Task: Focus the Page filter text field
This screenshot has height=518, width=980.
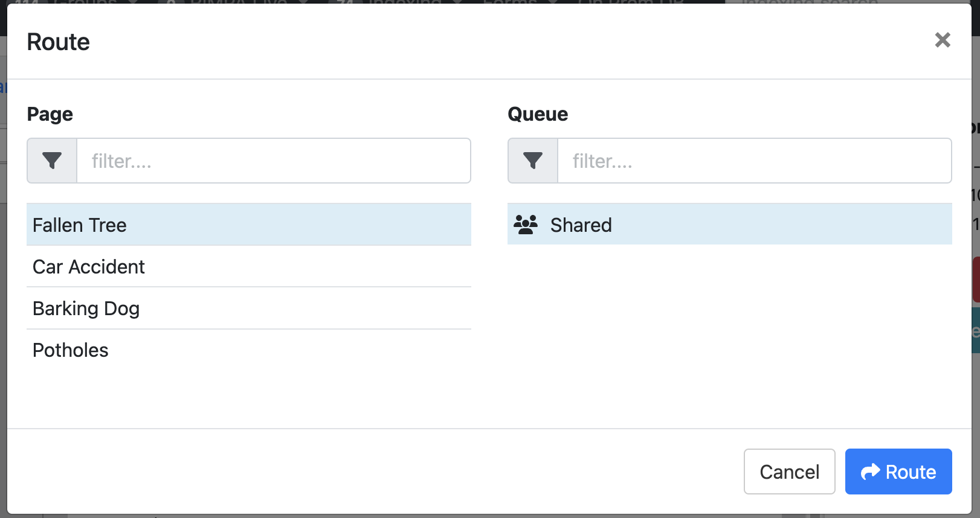Action: point(273,161)
